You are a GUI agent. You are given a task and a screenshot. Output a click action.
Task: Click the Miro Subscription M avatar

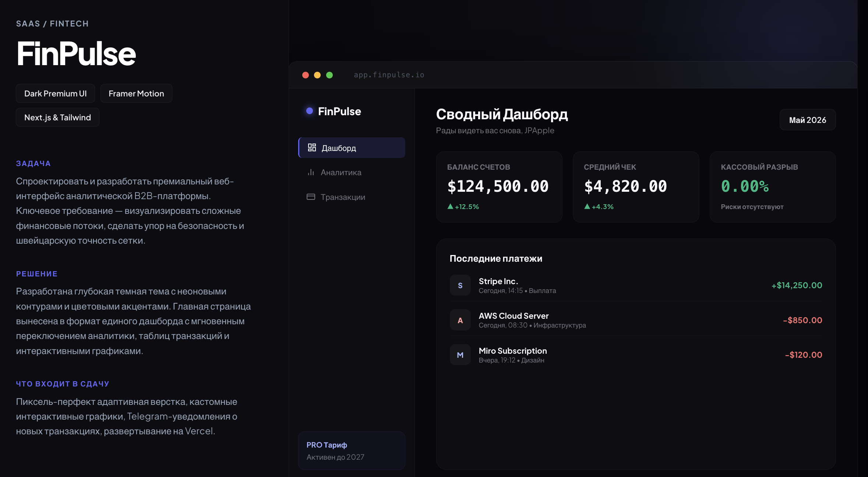pyautogui.click(x=460, y=355)
